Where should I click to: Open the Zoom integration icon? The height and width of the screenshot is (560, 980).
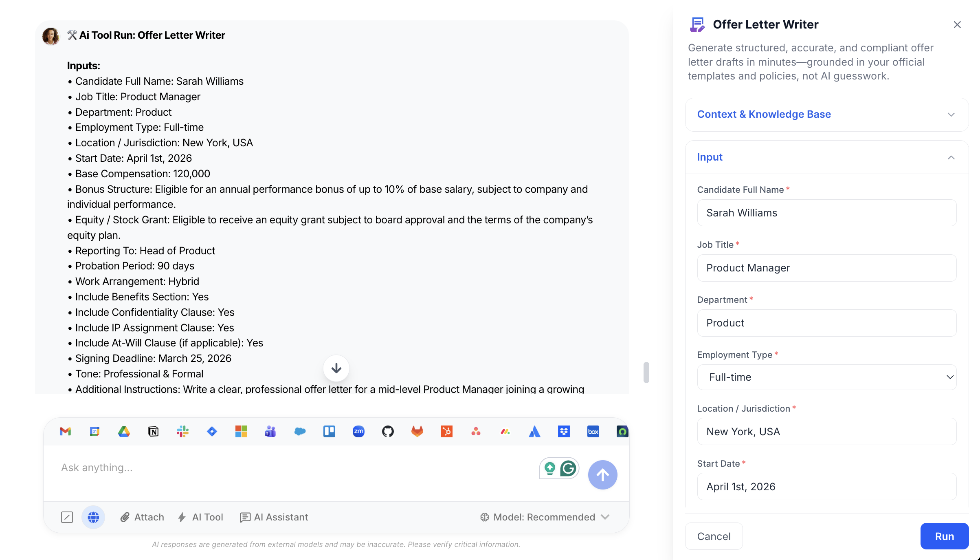358,431
